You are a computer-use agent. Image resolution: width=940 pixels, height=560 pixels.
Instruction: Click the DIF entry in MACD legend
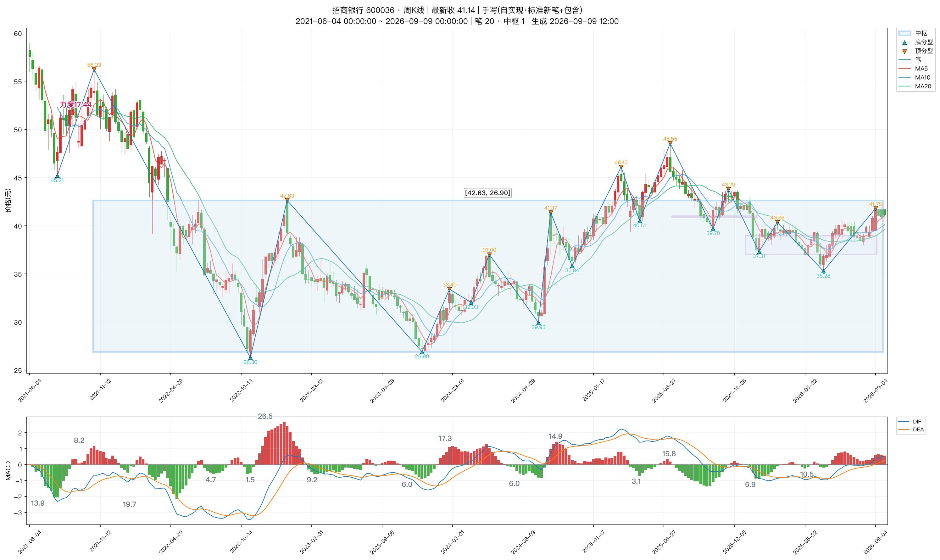(910, 422)
